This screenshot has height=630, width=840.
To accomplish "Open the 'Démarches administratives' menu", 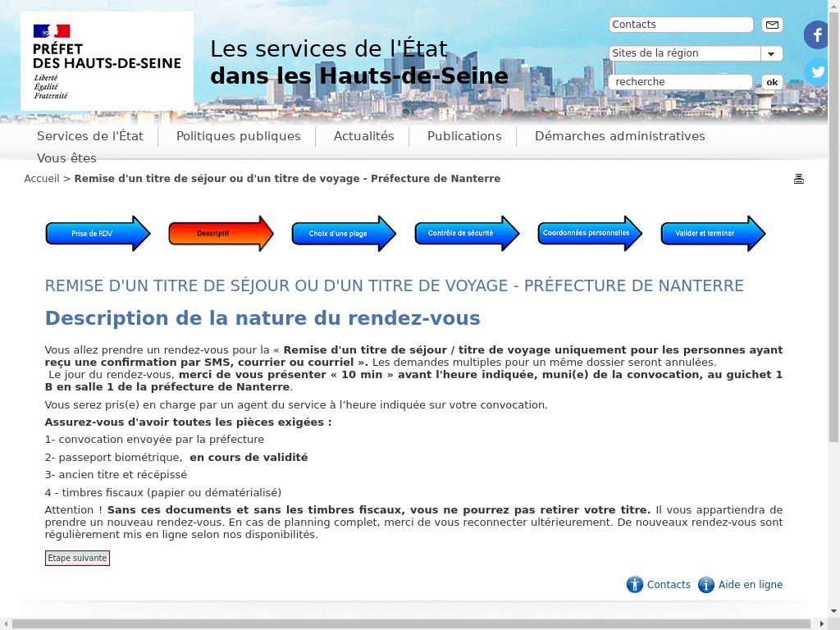I will coord(620,136).
